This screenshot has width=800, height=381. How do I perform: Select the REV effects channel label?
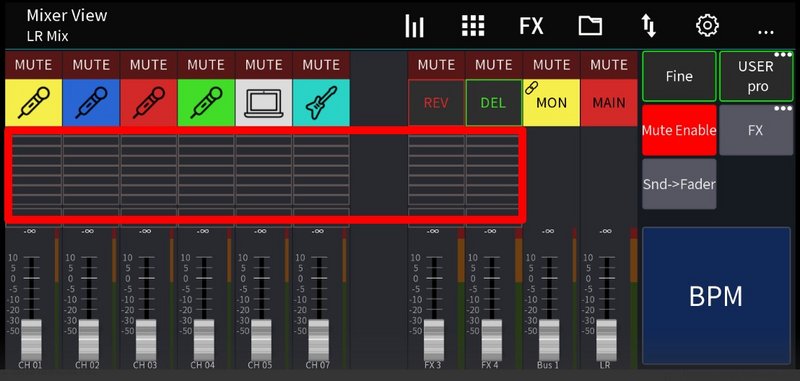[x=436, y=103]
